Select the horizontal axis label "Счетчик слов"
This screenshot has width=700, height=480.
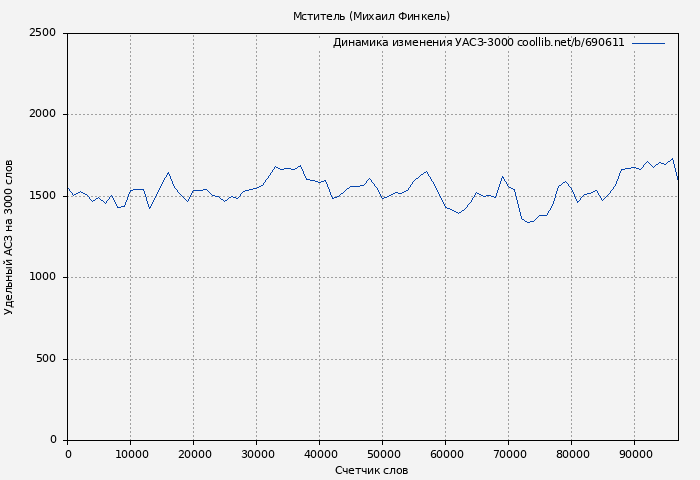coord(371,470)
